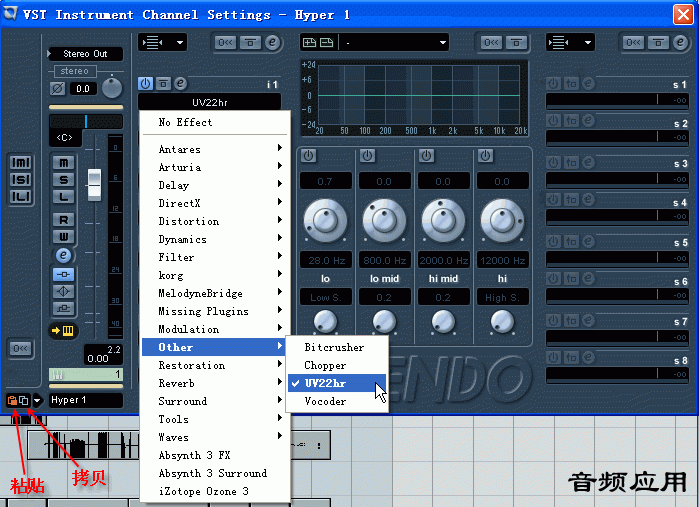Click the inserts section reset 0<< button
This screenshot has width=699, height=507.
pos(225,43)
